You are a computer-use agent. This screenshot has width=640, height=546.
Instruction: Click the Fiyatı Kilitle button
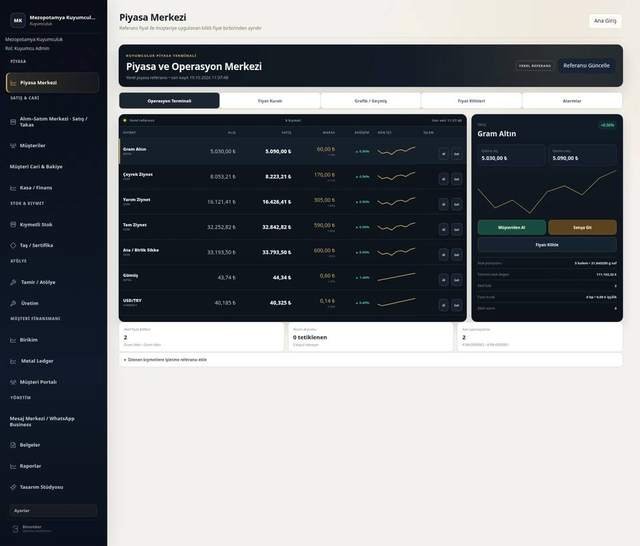[547, 245]
